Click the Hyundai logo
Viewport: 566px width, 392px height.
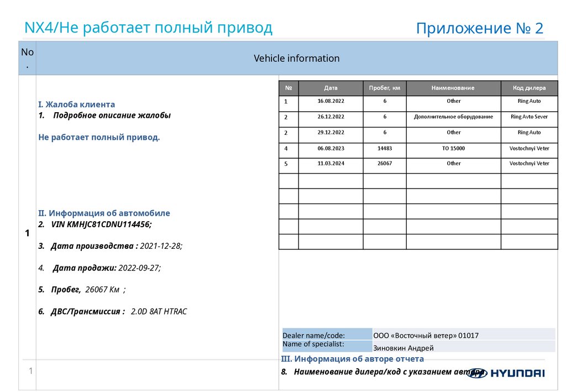click(505, 373)
